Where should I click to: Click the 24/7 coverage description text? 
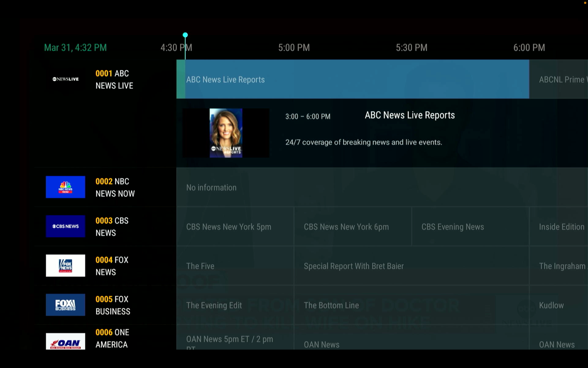pyautogui.click(x=364, y=142)
